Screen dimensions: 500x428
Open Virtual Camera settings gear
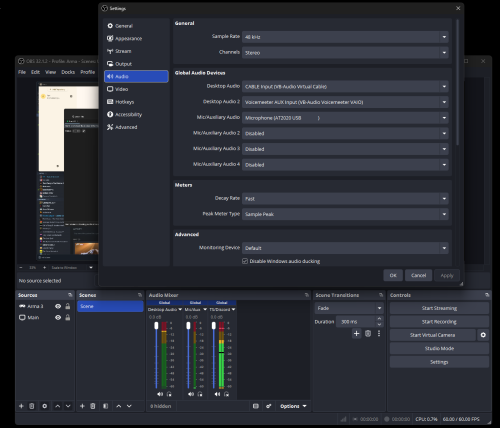pos(483,335)
